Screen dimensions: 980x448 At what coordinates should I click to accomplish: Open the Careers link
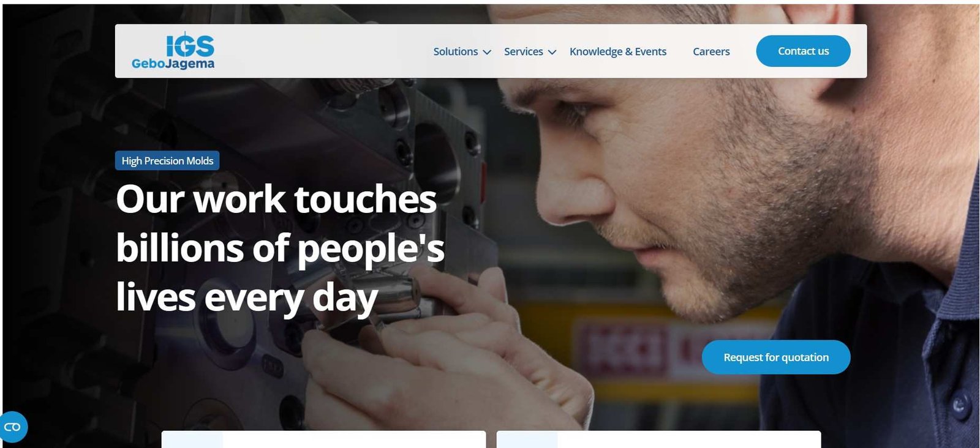pos(711,51)
